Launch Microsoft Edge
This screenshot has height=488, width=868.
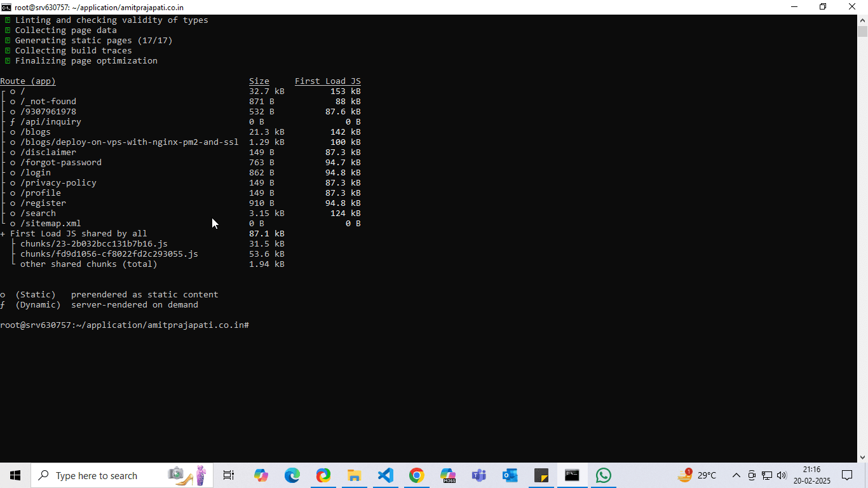292,475
